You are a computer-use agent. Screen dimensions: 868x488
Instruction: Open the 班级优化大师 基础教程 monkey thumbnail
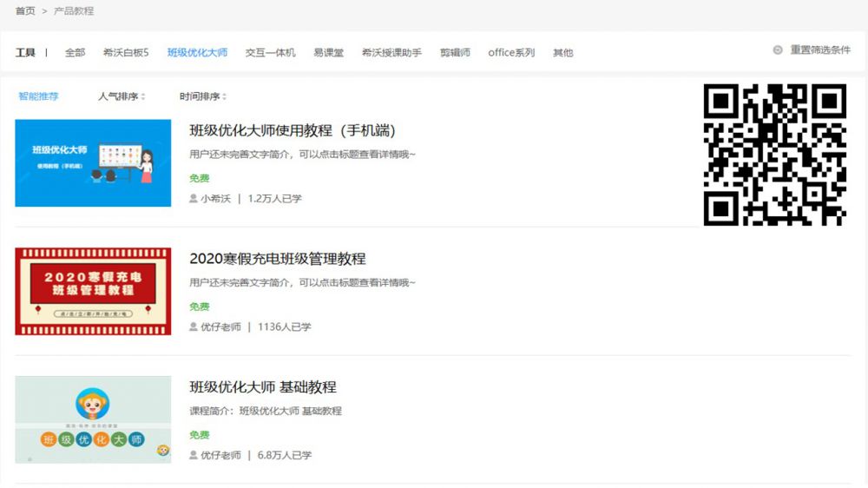click(x=93, y=419)
